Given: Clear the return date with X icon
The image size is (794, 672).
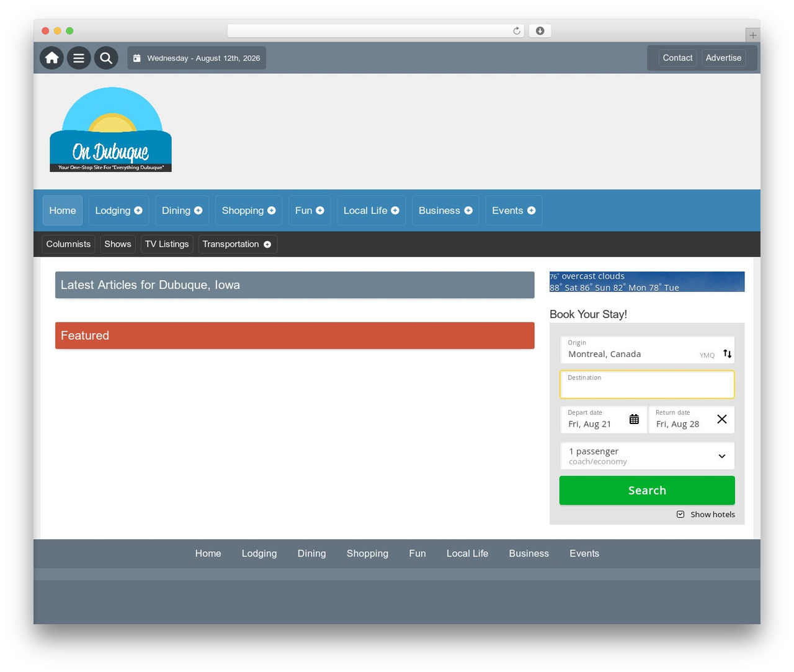Looking at the screenshot, I should [x=721, y=419].
